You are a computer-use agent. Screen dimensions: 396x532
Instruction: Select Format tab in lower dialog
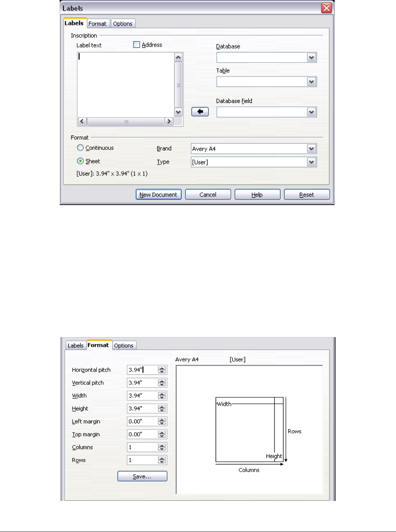pos(99,345)
